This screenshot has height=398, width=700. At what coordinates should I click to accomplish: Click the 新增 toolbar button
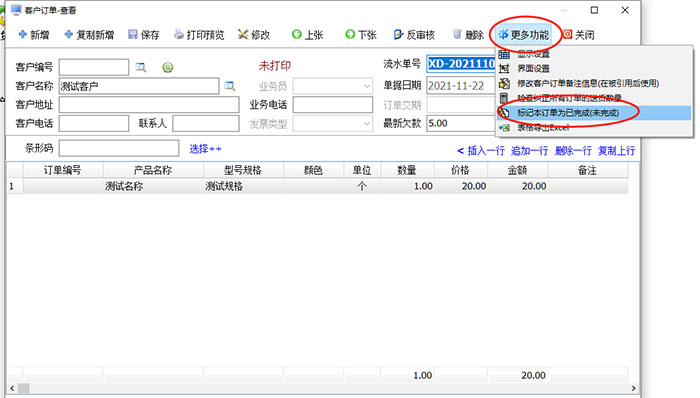pos(34,35)
